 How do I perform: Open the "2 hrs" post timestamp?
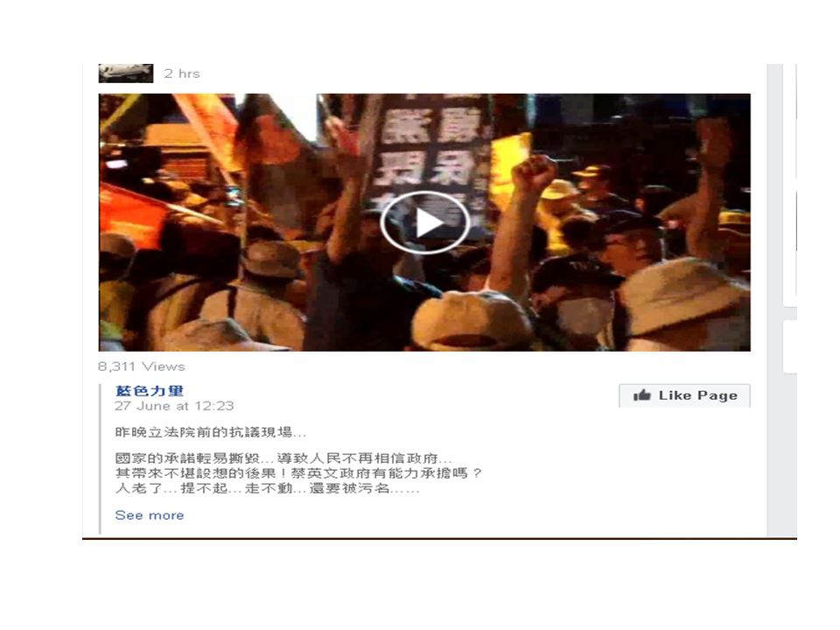[182, 73]
